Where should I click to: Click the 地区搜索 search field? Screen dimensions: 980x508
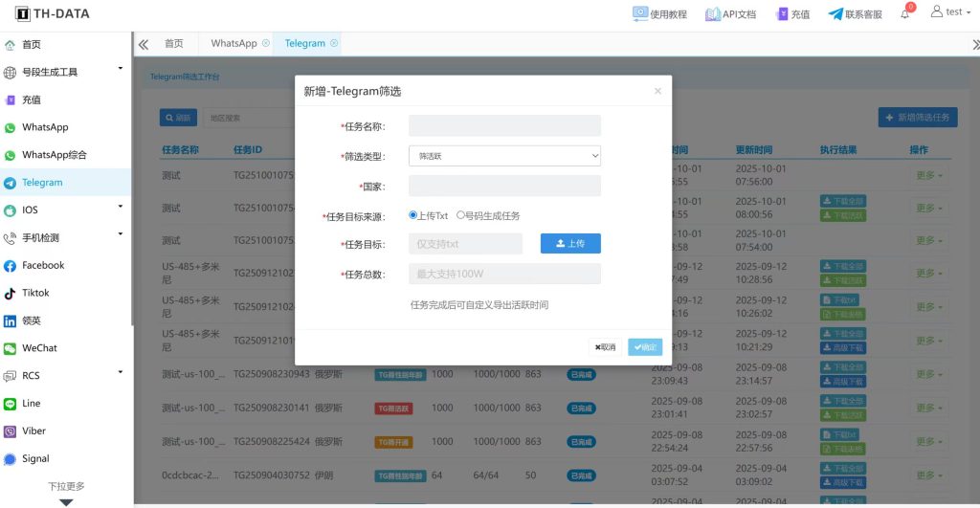250,118
